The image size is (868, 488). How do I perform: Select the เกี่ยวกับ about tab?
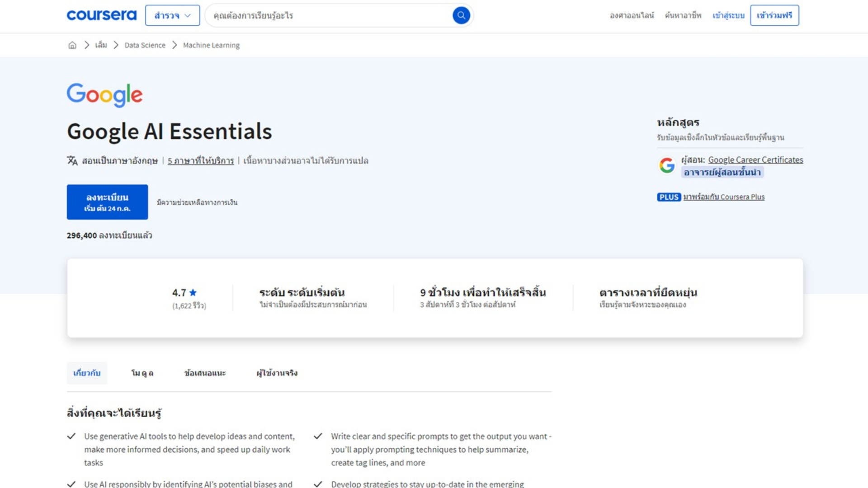coord(87,373)
